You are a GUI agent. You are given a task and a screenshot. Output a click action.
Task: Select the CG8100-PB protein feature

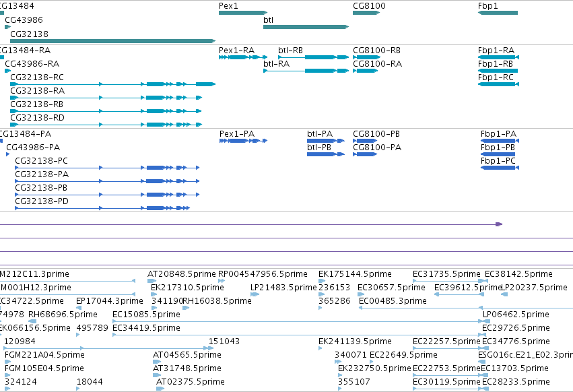click(365, 141)
